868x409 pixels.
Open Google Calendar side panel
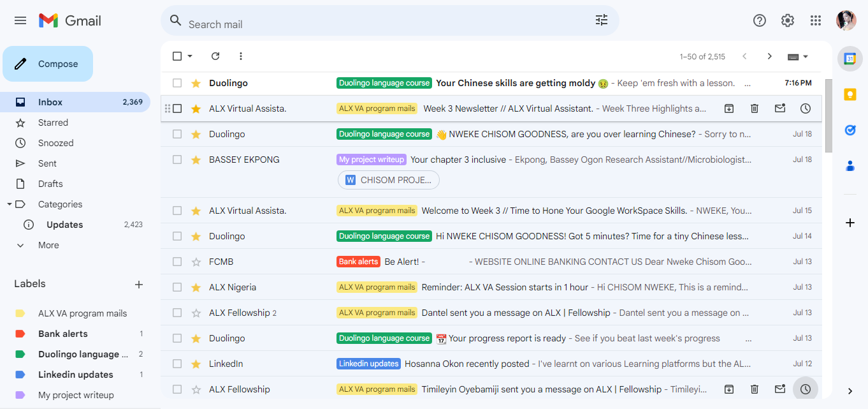click(850, 59)
